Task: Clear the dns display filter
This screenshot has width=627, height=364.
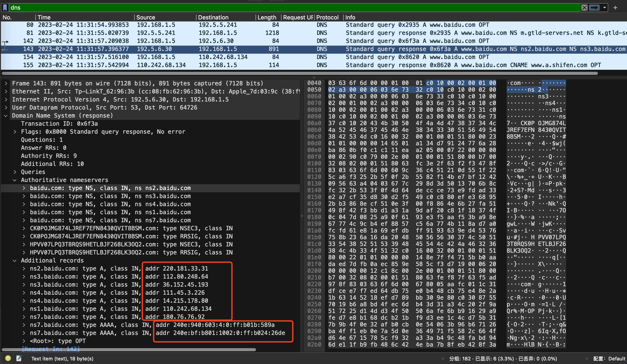Action: 584,7
